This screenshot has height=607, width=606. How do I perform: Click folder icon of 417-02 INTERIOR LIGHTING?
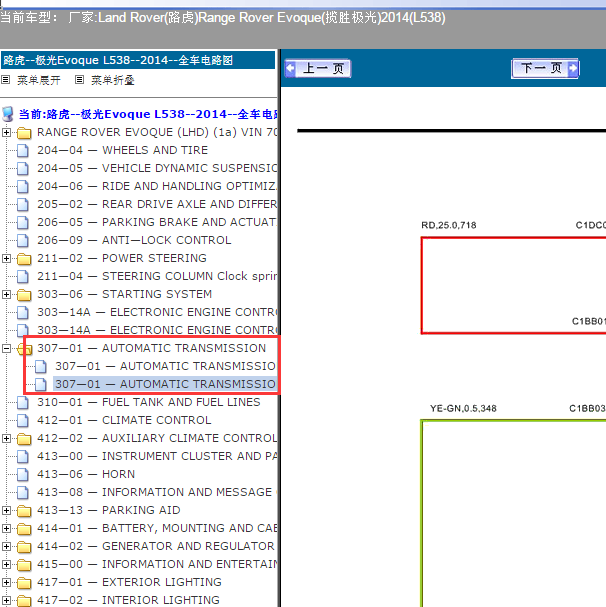[x=24, y=600]
